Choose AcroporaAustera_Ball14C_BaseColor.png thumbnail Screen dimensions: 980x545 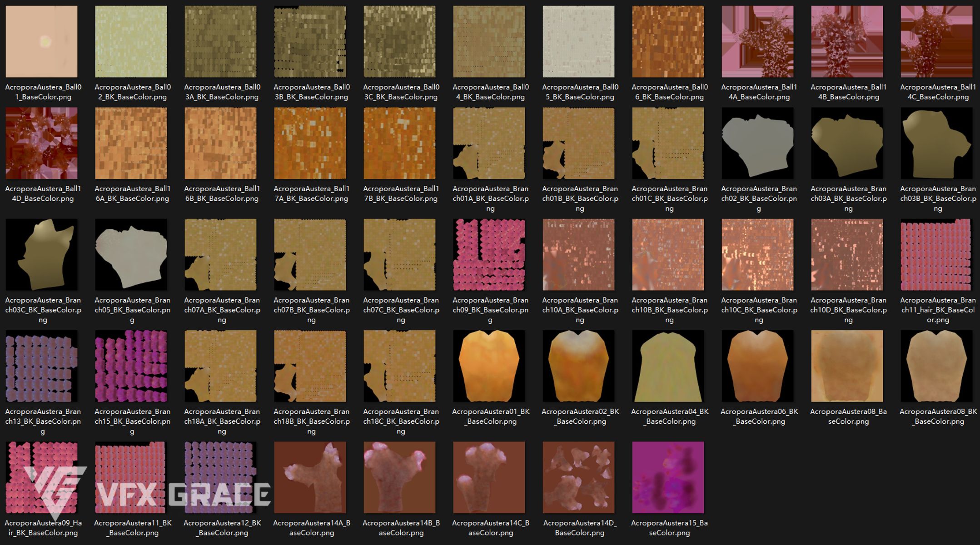click(936, 41)
